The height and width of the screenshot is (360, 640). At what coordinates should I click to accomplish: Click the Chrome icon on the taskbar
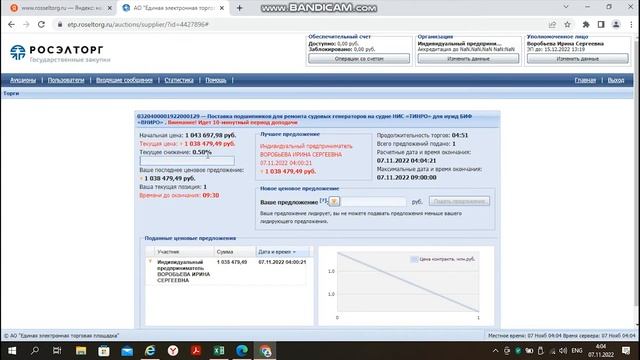tap(265, 351)
